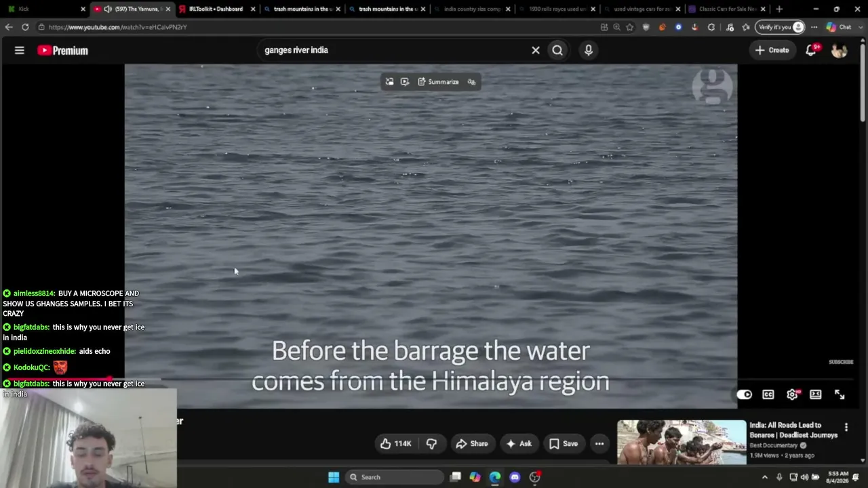Open the Copilot Chat sidebar
Image resolution: width=868 pixels, height=488 pixels.
[838, 27]
